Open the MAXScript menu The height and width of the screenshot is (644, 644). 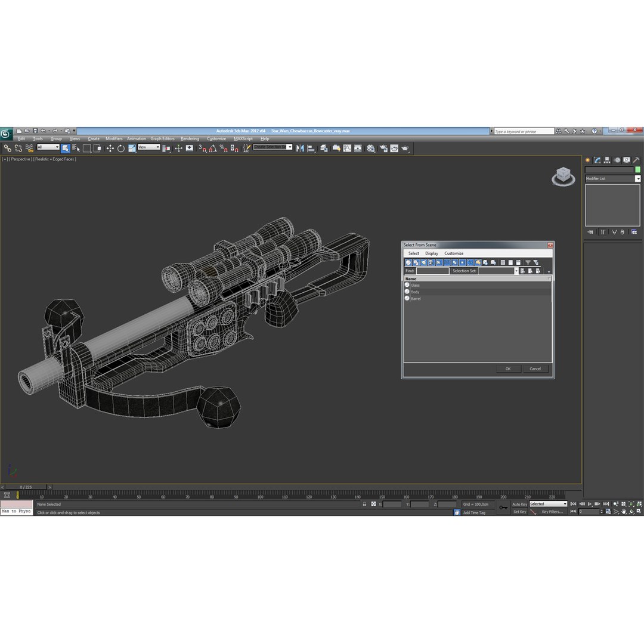click(x=243, y=139)
